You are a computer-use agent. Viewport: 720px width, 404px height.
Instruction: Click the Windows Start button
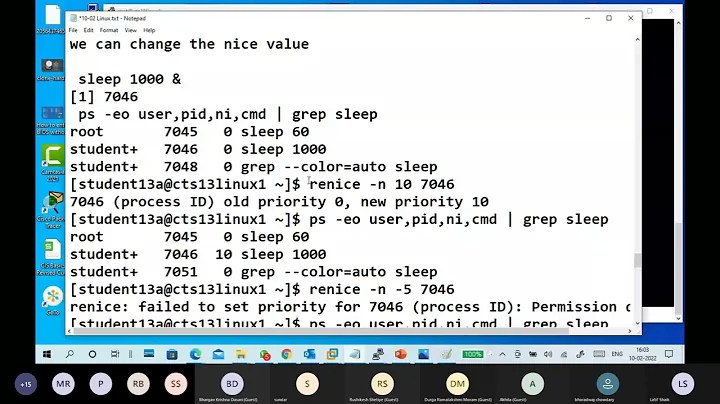[x=47, y=354]
